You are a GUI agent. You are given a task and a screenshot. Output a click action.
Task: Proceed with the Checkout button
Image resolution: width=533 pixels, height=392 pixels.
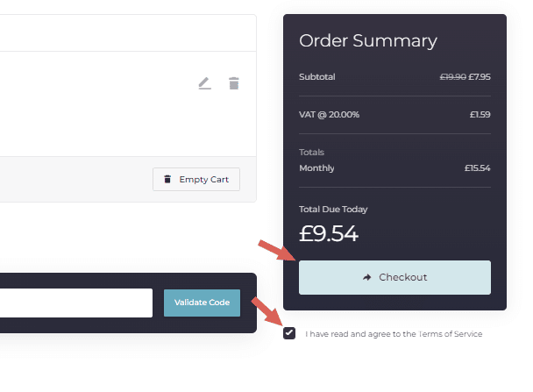click(394, 277)
